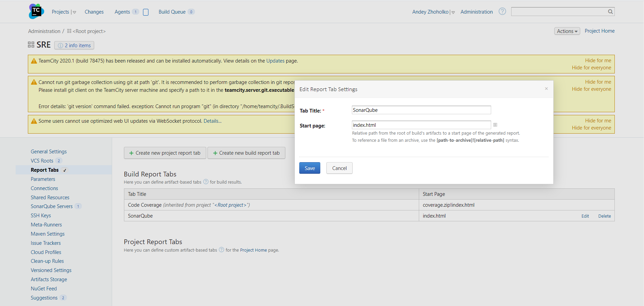Viewport: 644px width, 306px height.
Task: Click Project Home link in Project Report Tabs description
Action: pos(253,250)
